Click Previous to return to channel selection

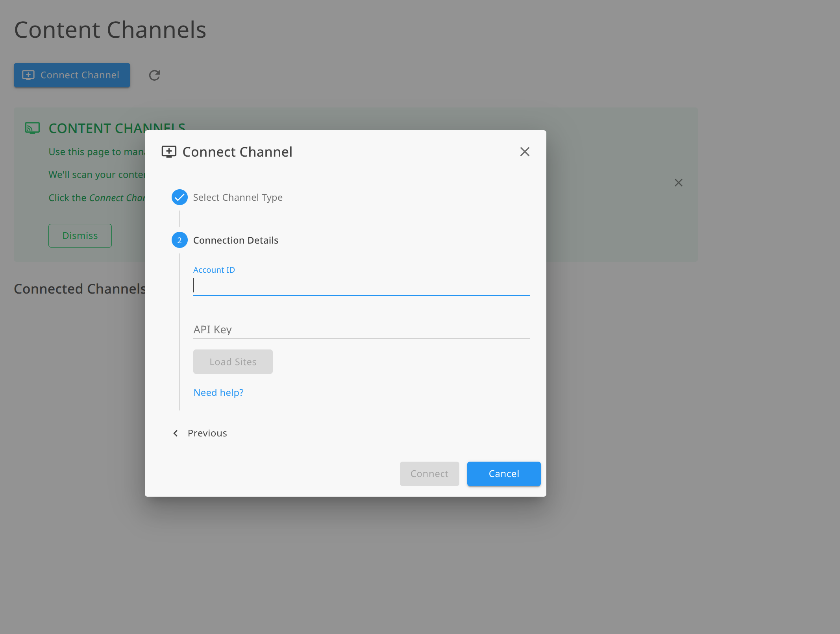point(207,433)
